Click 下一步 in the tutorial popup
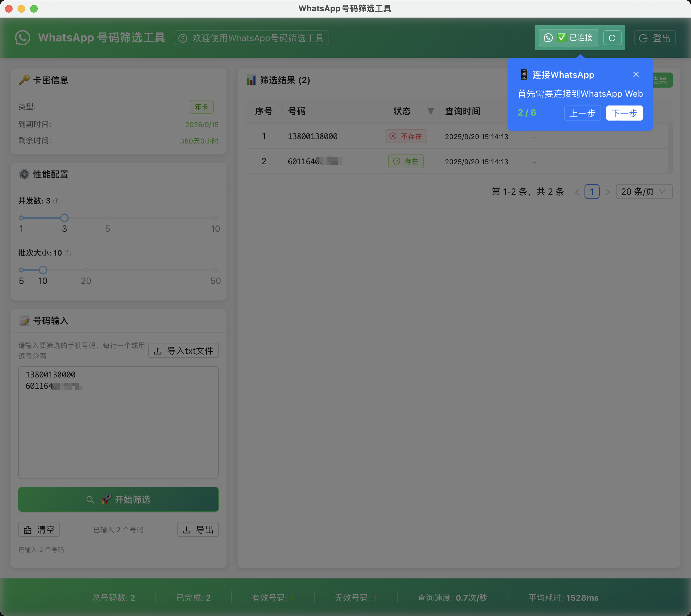The height and width of the screenshot is (616, 691). (x=624, y=113)
